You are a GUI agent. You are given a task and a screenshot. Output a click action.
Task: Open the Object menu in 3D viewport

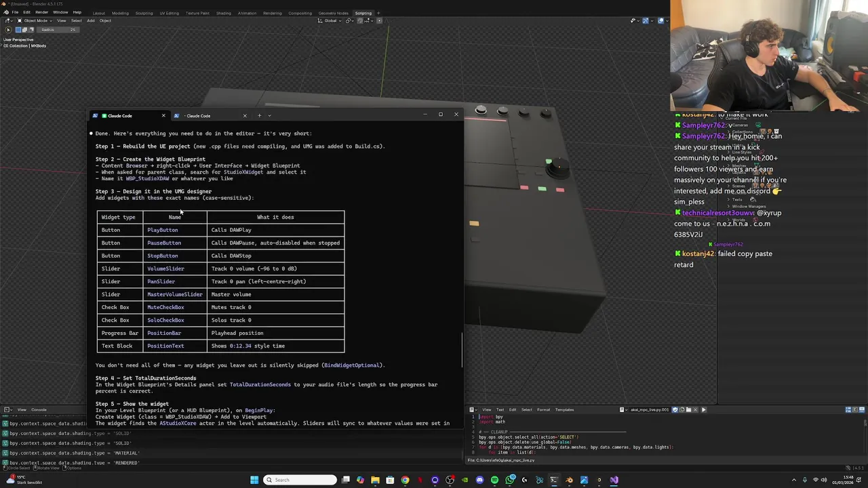tap(105, 20)
